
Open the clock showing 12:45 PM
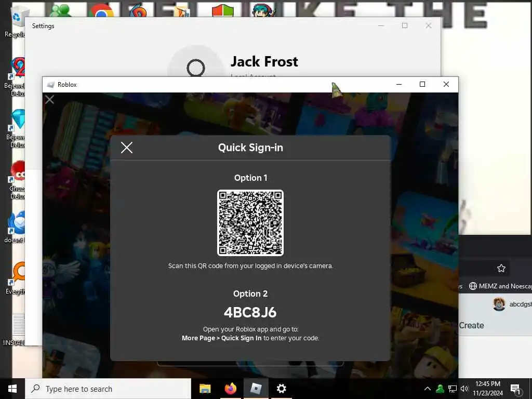pos(487,389)
